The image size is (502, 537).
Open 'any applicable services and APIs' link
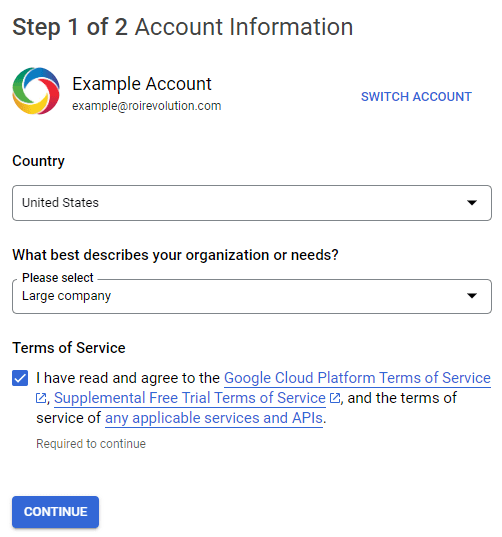coord(214,418)
